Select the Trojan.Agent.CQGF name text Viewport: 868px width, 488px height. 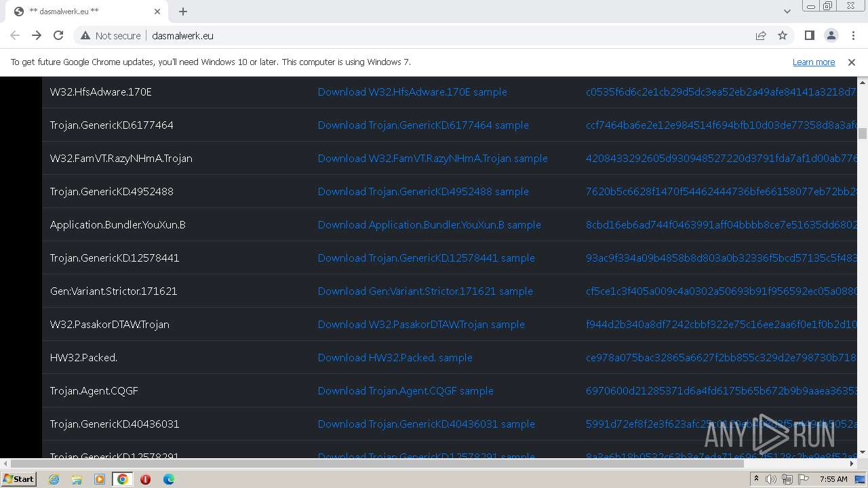click(94, 390)
